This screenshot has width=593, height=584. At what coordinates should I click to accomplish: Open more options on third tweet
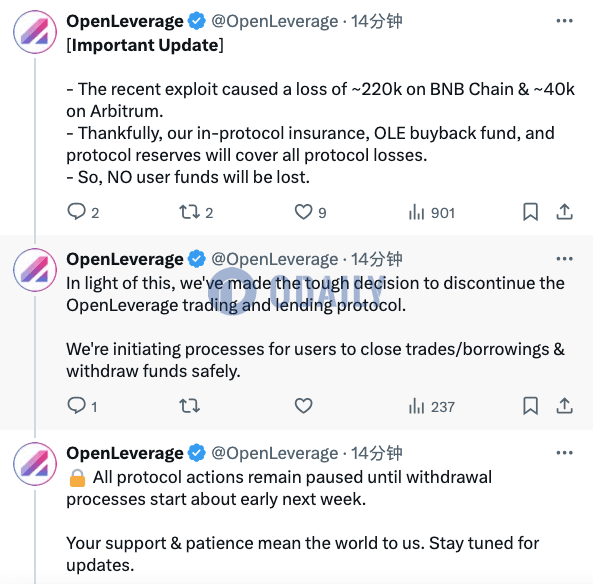click(x=564, y=453)
